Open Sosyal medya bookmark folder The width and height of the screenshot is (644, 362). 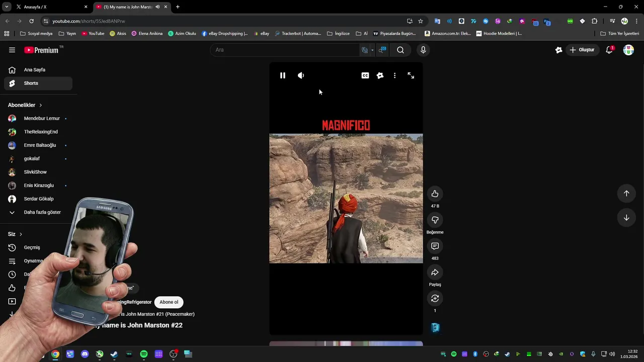point(36,34)
